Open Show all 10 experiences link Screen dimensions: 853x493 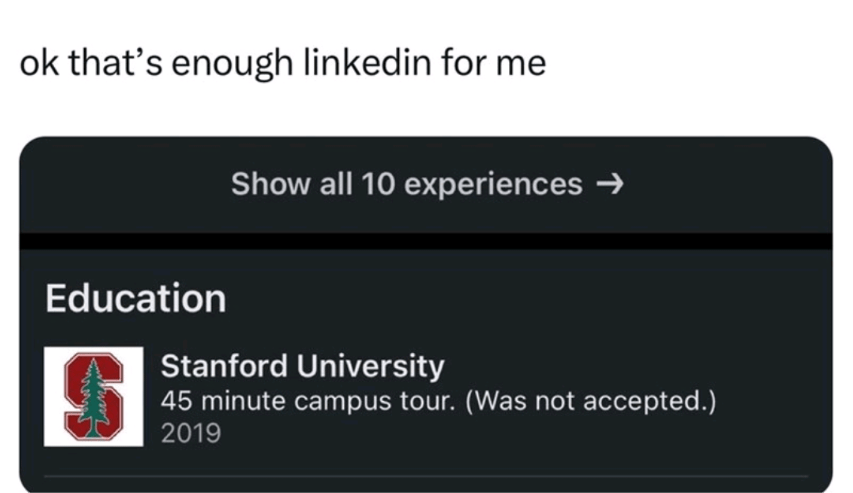(x=427, y=184)
